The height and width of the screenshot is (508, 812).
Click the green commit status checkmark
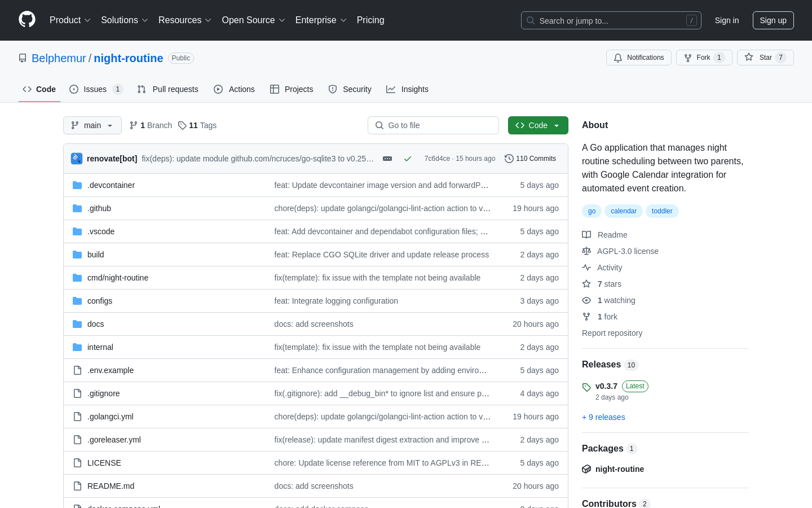[408, 159]
